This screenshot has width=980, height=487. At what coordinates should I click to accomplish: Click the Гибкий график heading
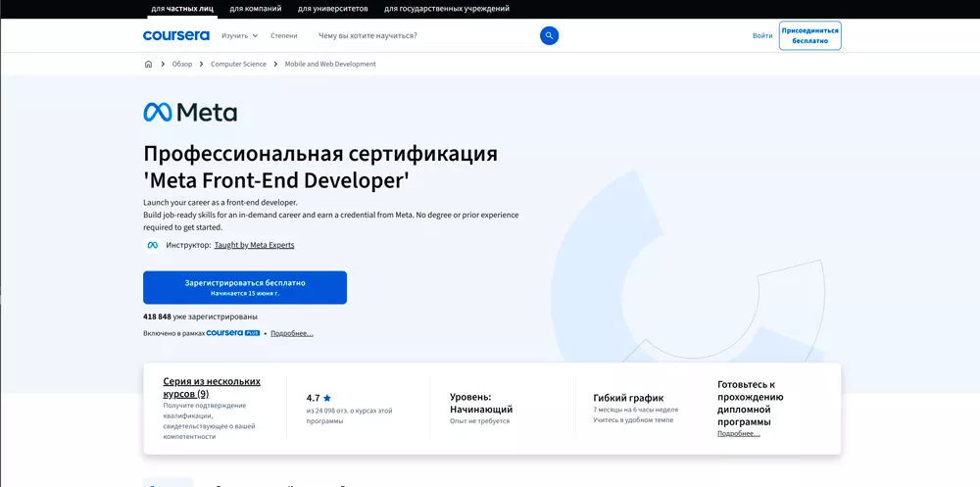pos(628,398)
